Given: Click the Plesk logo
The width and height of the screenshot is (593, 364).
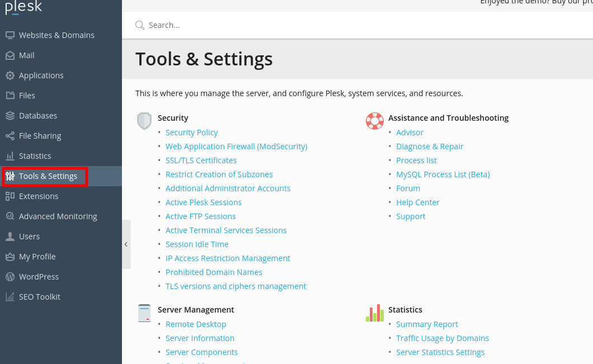Looking at the screenshot, I should tap(23, 8).
